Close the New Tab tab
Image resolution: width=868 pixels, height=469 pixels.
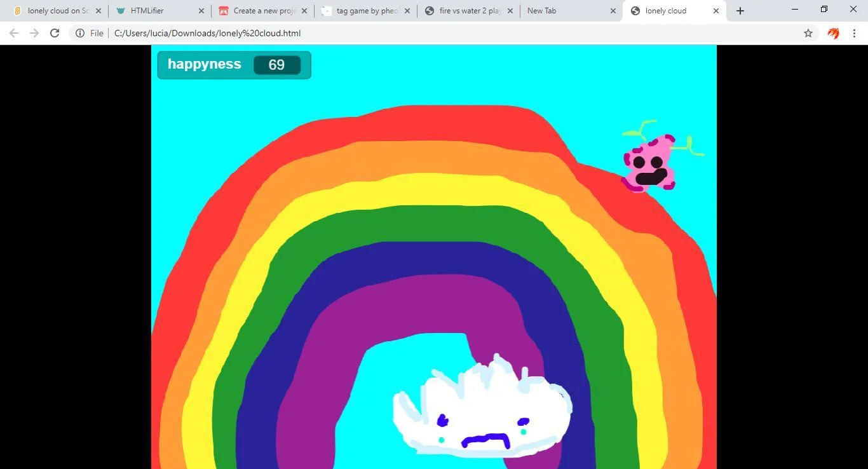tap(613, 11)
